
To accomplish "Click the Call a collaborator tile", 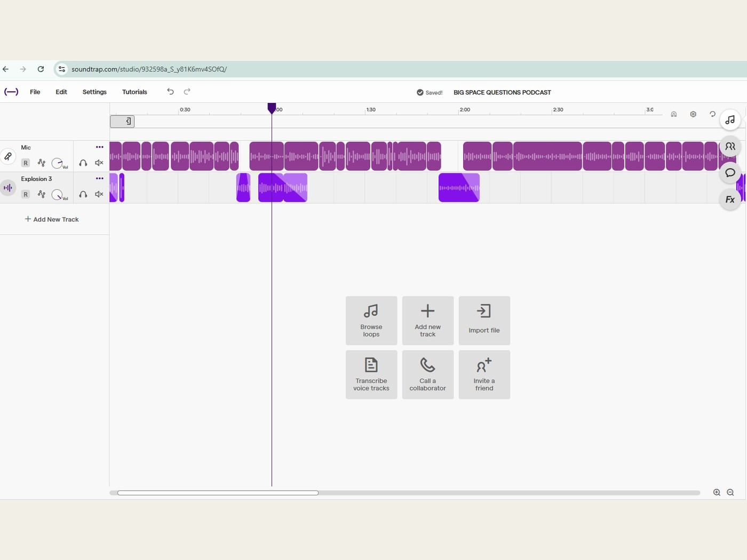I will point(428,374).
